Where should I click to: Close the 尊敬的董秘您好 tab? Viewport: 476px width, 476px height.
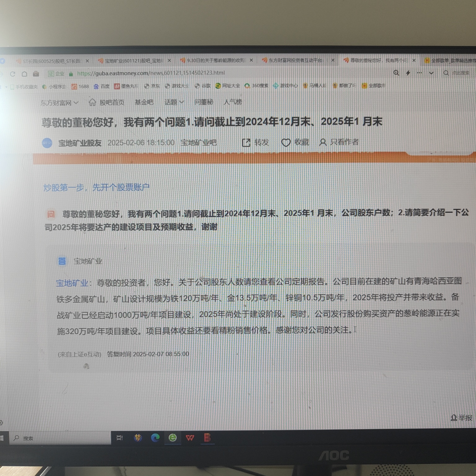[x=414, y=60]
